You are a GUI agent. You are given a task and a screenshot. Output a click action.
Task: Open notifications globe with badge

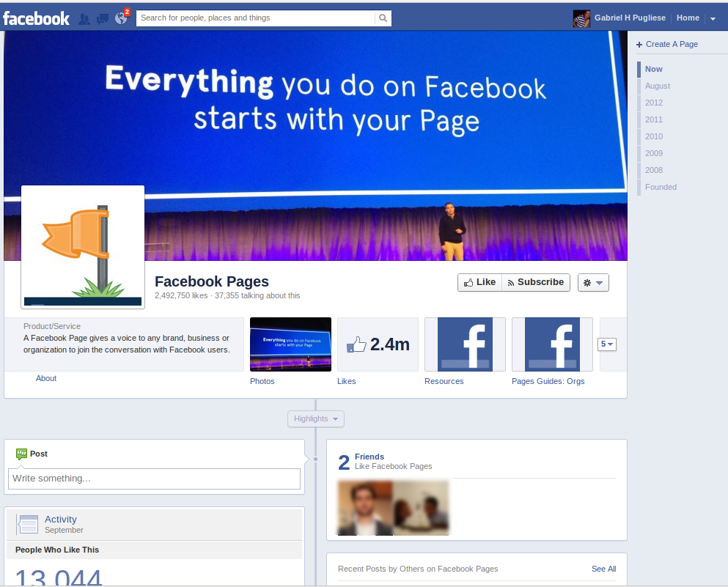(122, 18)
